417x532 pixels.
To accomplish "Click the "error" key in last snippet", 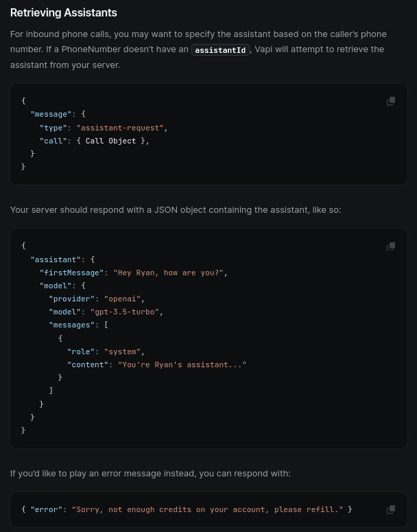I will click(47, 509).
